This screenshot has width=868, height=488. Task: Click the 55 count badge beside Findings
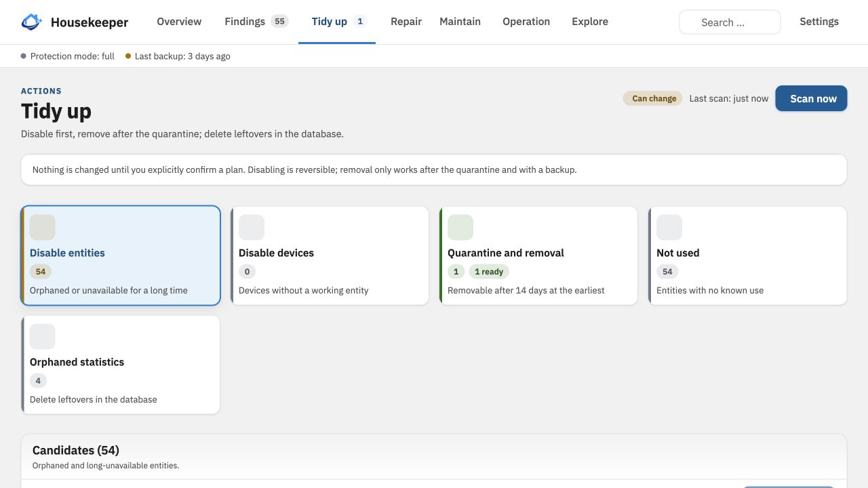pos(279,22)
